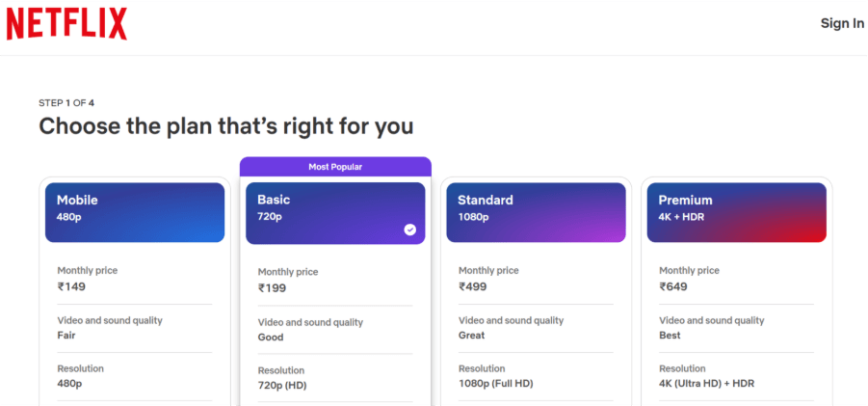This screenshot has height=406, width=868.
Task: Select the Basic 720p plan card
Action: (335, 213)
